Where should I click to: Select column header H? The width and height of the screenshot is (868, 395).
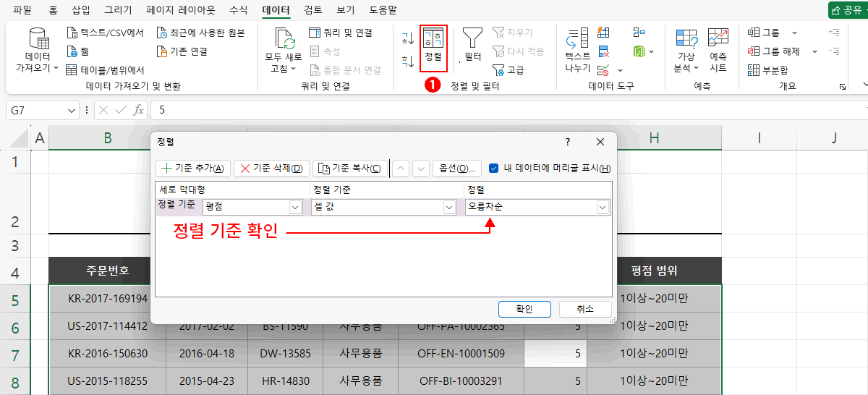(x=654, y=137)
